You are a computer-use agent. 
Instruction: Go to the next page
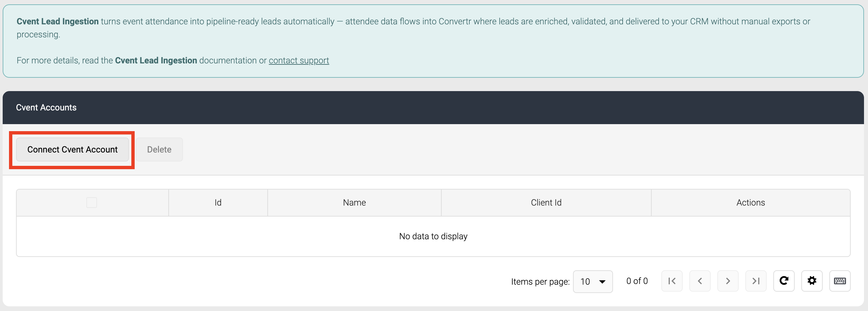click(x=728, y=281)
